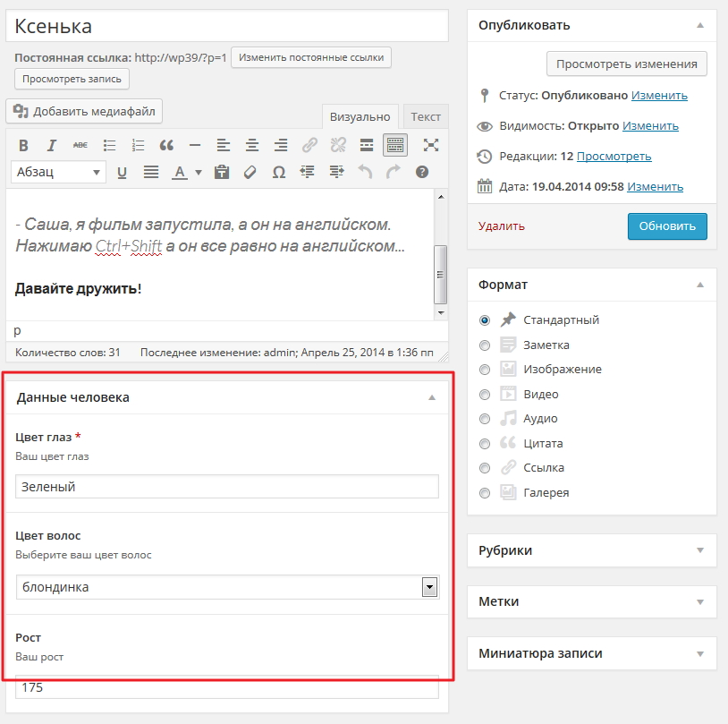Increase paragraph indent
Viewport: 728px width, 724px height.
[336, 173]
